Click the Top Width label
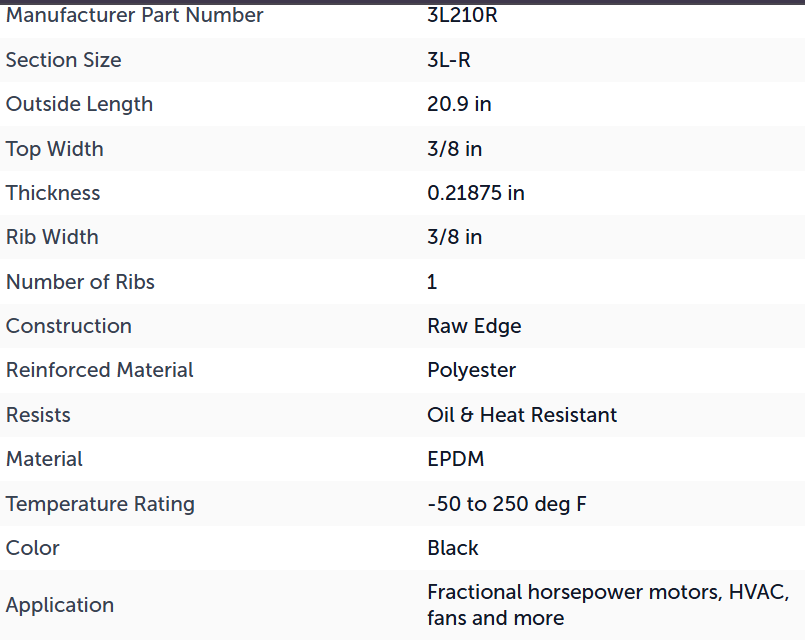The height and width of the screenshot is (642, 805). (55, 149)
